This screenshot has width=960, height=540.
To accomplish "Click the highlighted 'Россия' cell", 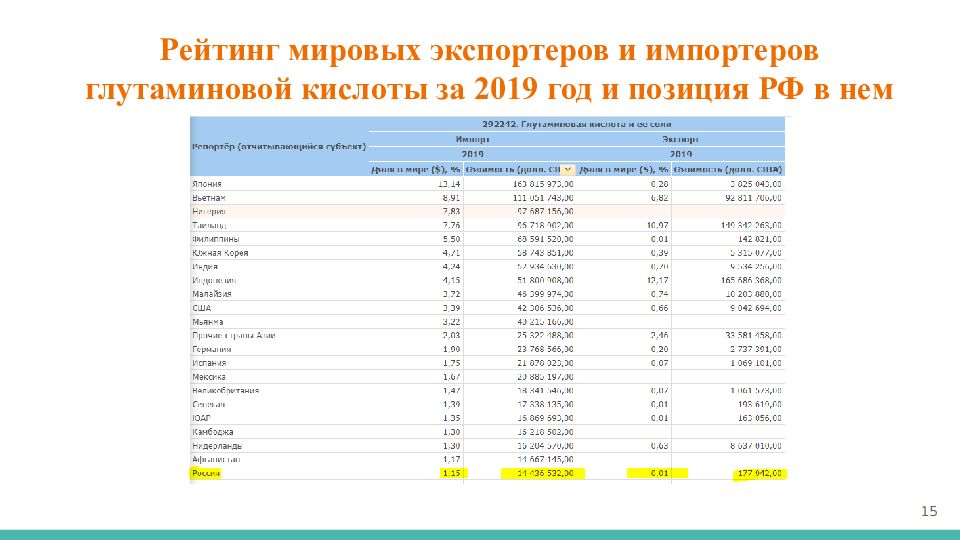I will point(206,473).
